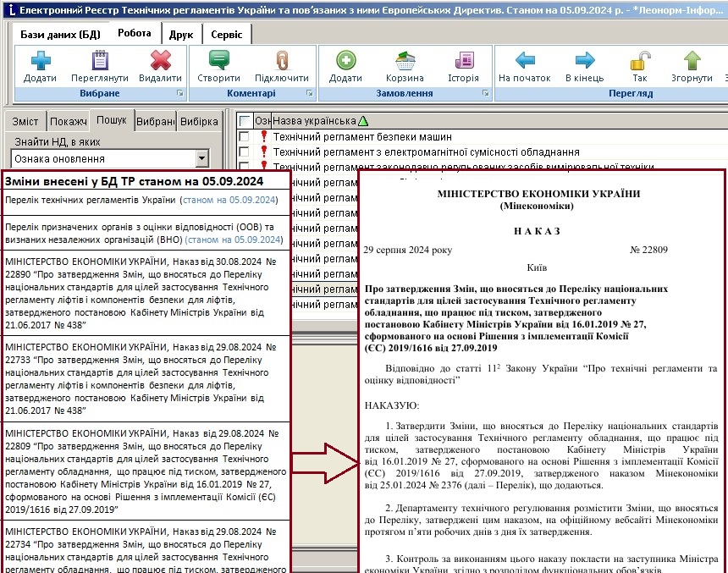Jump back with the На початок arrow
The height and width of the screenshot is (573, 728).
click(525, 61)
